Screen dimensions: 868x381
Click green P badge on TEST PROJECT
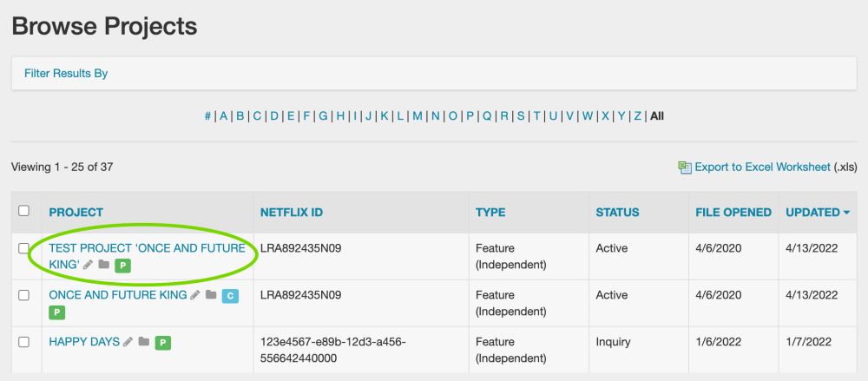pos(123,265)
